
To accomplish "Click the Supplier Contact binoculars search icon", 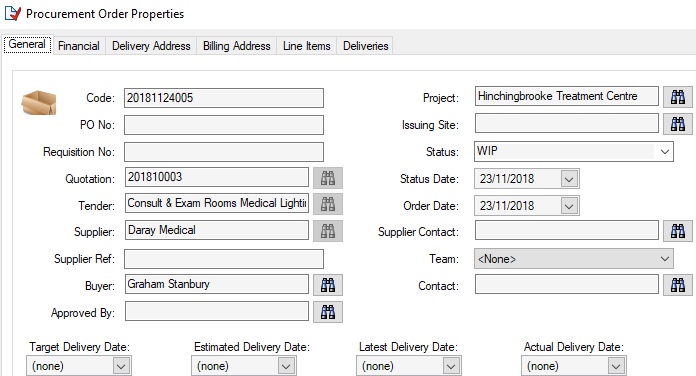I will tap(677, 231).
